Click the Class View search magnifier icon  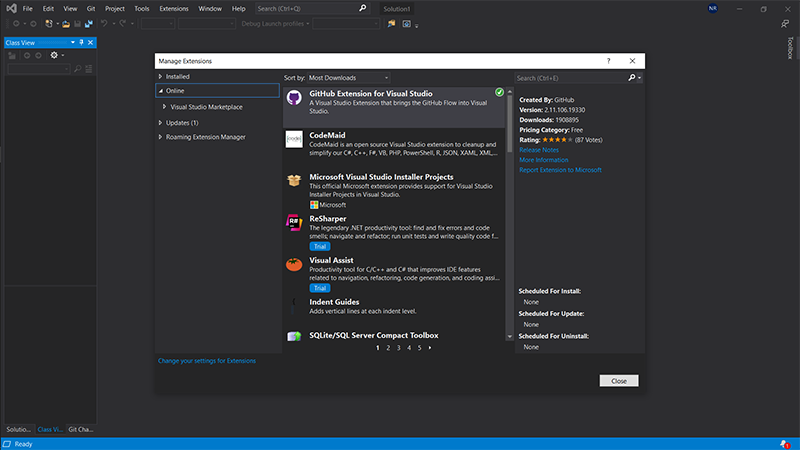pos(78,69)
